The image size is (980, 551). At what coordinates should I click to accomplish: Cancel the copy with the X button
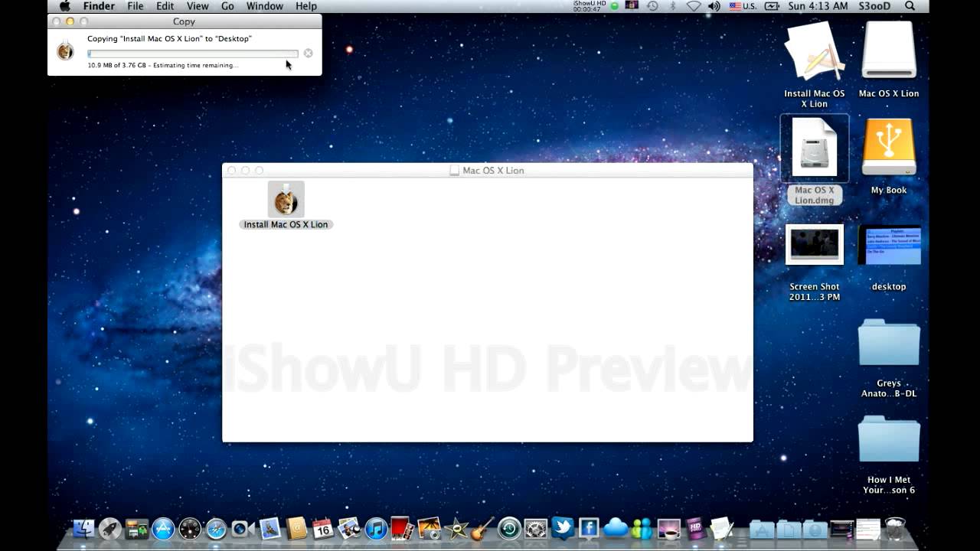point(308,53)
